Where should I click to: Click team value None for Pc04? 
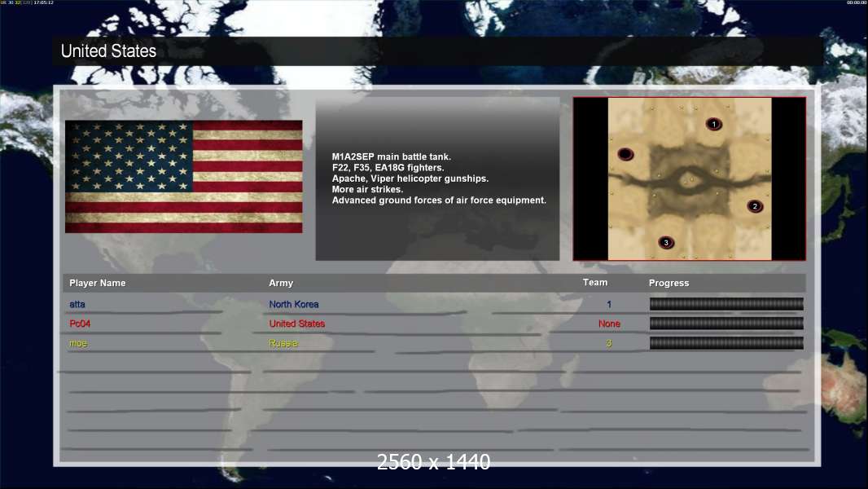pyautogui.click(x=609, y=324)
